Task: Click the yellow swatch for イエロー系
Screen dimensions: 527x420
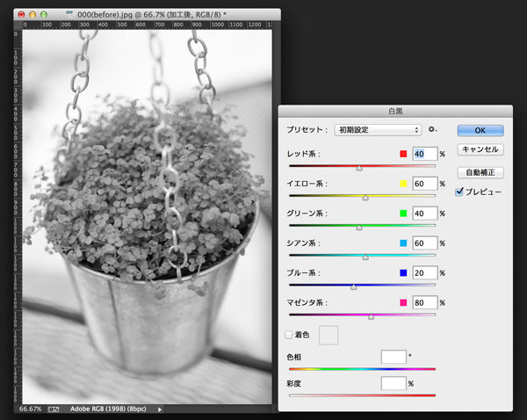Action: point(403,184)
